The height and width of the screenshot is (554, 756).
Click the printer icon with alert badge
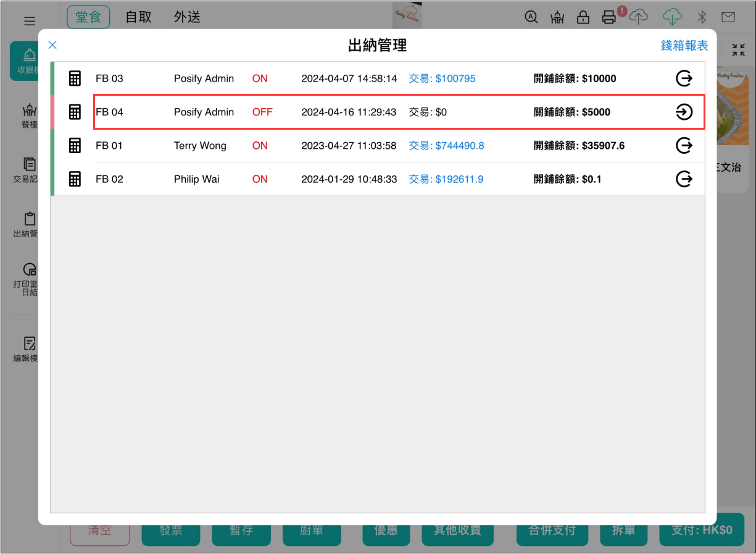pos(609,17)
